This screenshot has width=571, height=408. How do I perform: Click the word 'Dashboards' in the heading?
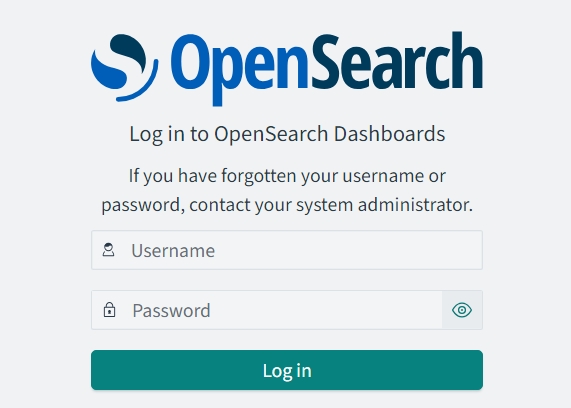(389, 133)
